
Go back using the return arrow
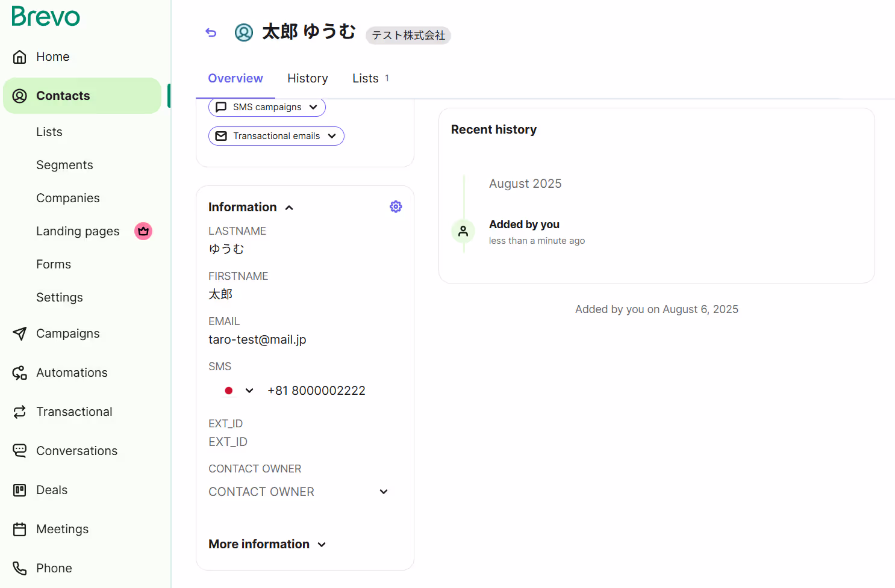point(211,32)
